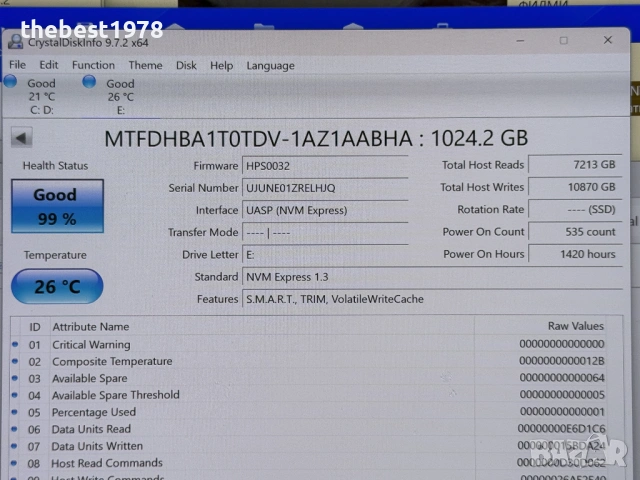
Task: Open the Theme menu
Action: click(x=145, y=65)
